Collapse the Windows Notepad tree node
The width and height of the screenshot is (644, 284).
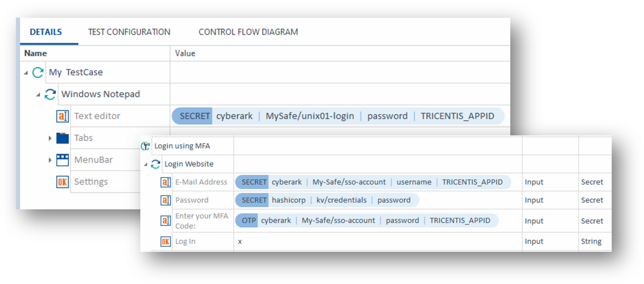pos(38,94)
